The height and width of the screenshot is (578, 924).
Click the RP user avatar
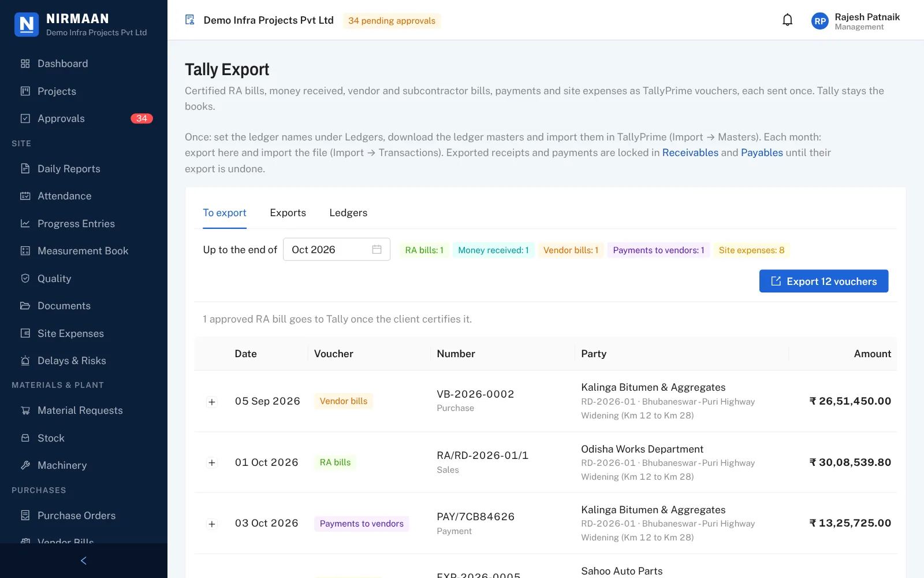[820, 21]
